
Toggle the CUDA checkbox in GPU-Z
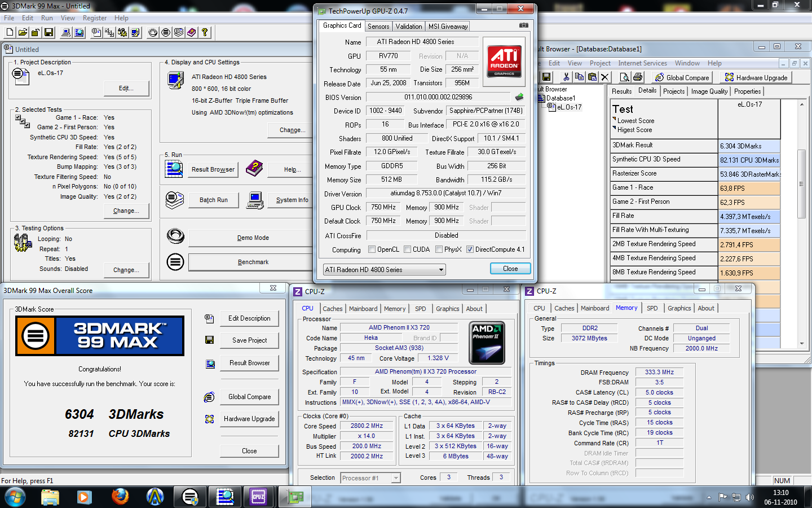point(407,249)
